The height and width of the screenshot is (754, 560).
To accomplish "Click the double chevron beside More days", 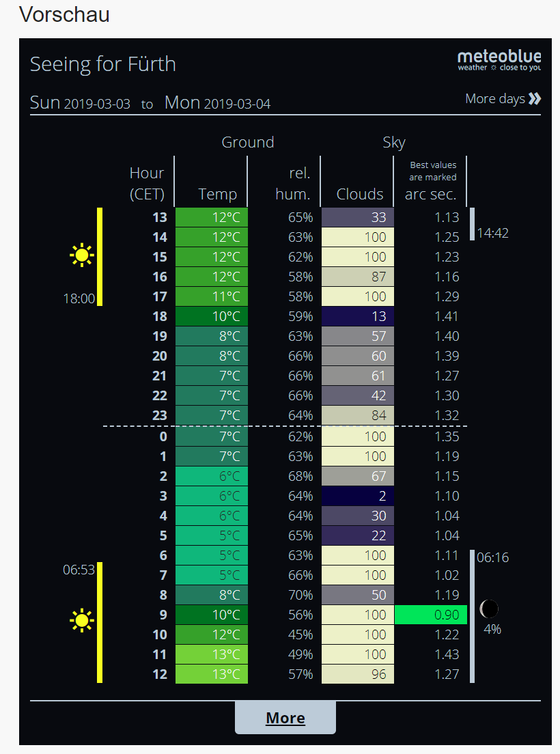I will [x=535, y=99].
